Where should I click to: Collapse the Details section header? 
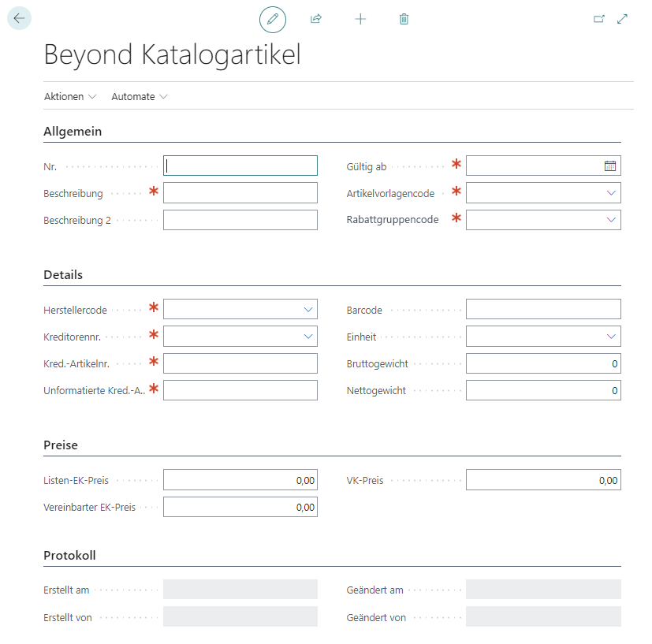coord(63,275)
